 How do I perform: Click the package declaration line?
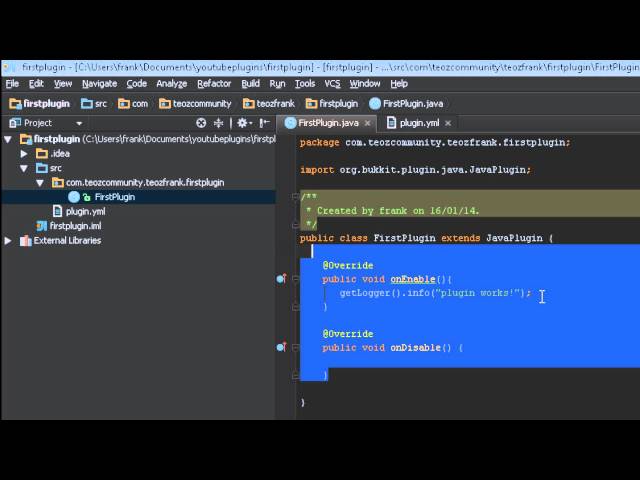pos(435,142)
